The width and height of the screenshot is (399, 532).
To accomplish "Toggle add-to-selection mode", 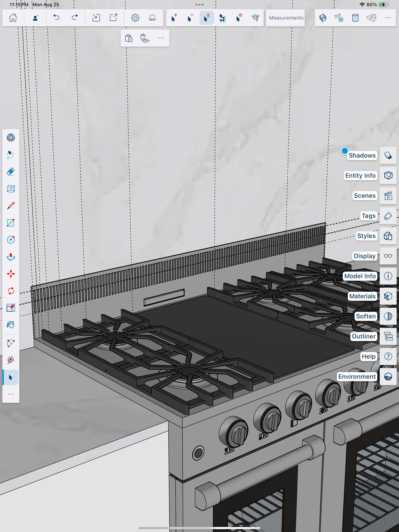I will (x=174, y=18).
